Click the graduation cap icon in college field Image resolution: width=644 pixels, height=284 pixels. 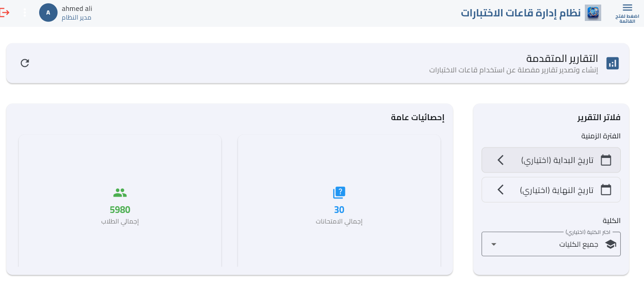pyautogui.click(x=610, y=244)
